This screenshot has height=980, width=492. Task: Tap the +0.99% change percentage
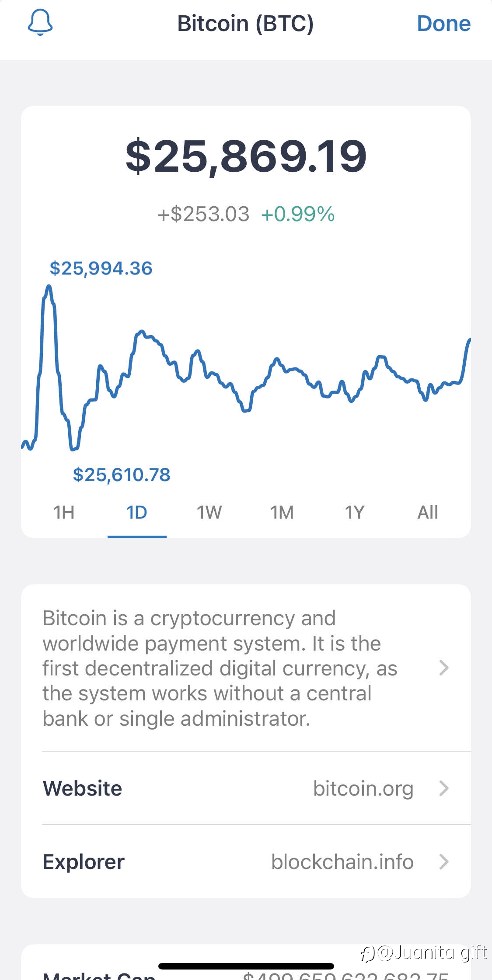coord(298,214)
